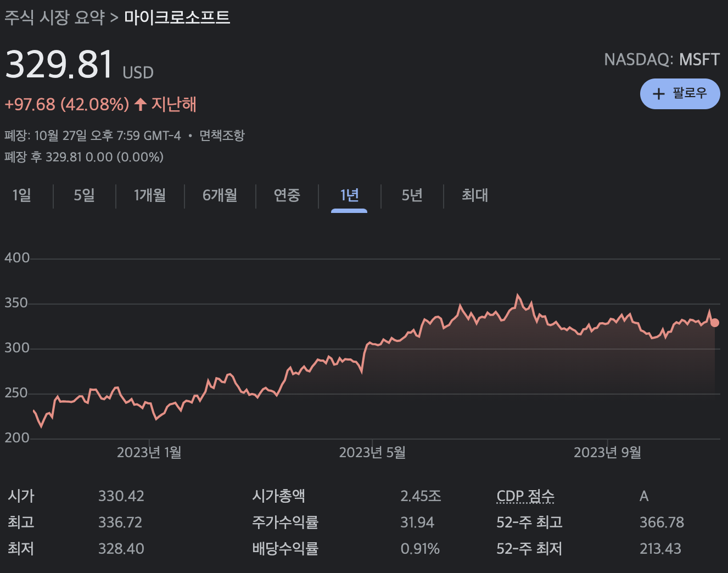This screenshot has height=573, width=728.
Task: Click the 최고 row label
Action: click(21, 523)
